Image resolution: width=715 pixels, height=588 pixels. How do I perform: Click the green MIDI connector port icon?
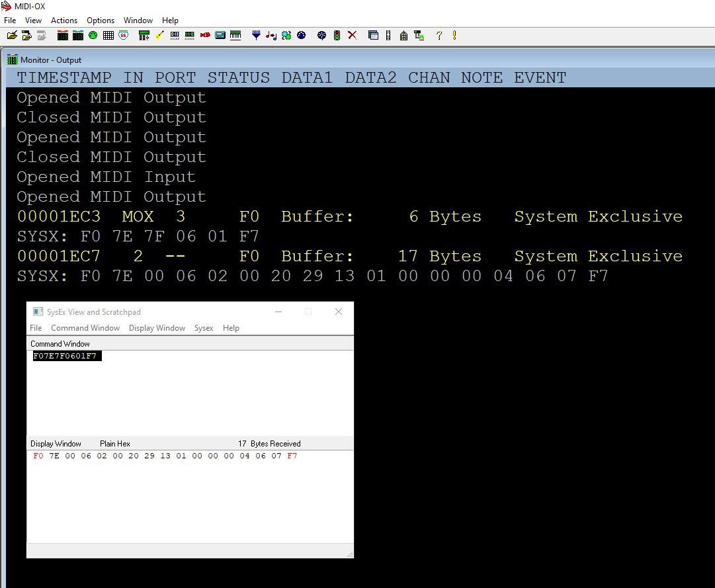coord(93,36)
